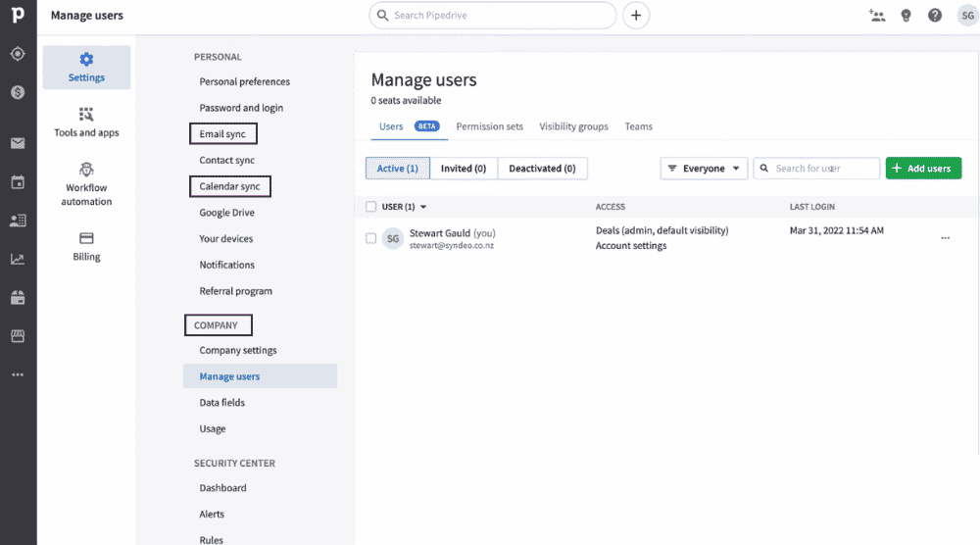Open the three-dot menu for Stewart Gauld

click(x=945, y=238)
